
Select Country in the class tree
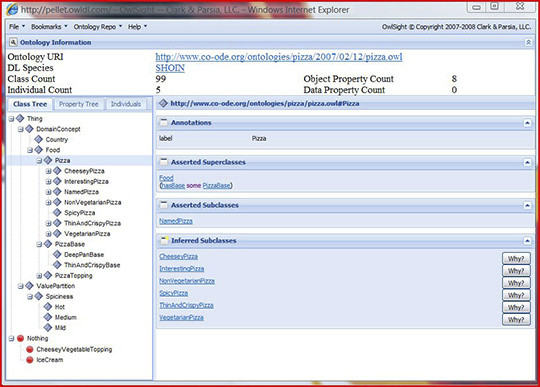tap(57, 139)
